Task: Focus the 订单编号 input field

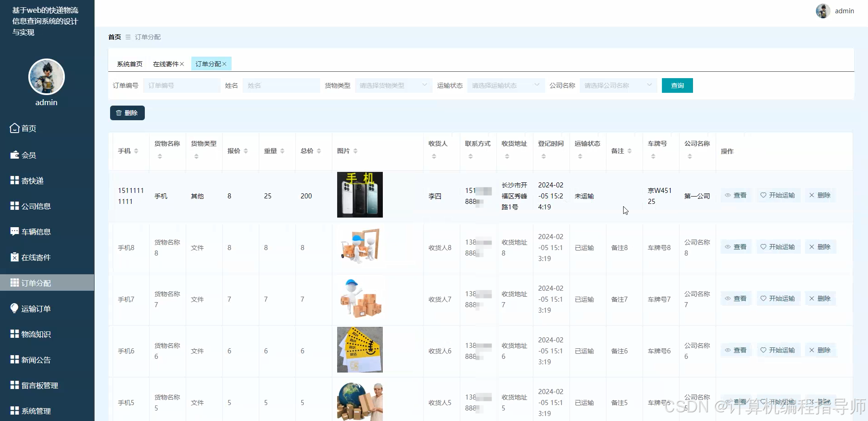Action: pyautogui.click(x=182, y=85)
